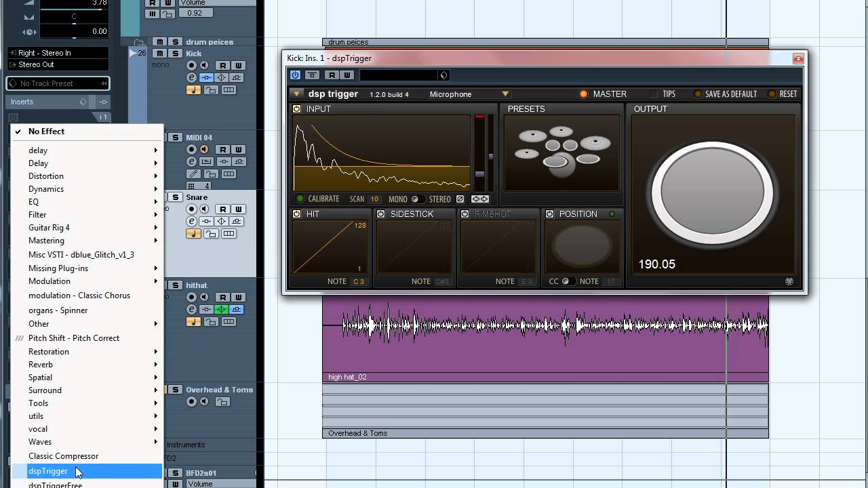Click the pan slider showing C
Viewport: 868px width, 488px height.
click(x=74, y=17)
